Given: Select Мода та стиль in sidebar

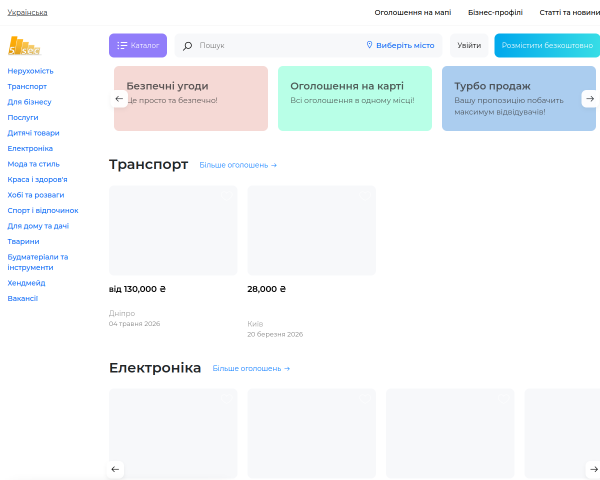Looking at the screenshot, I should click(x=34, y=164).
